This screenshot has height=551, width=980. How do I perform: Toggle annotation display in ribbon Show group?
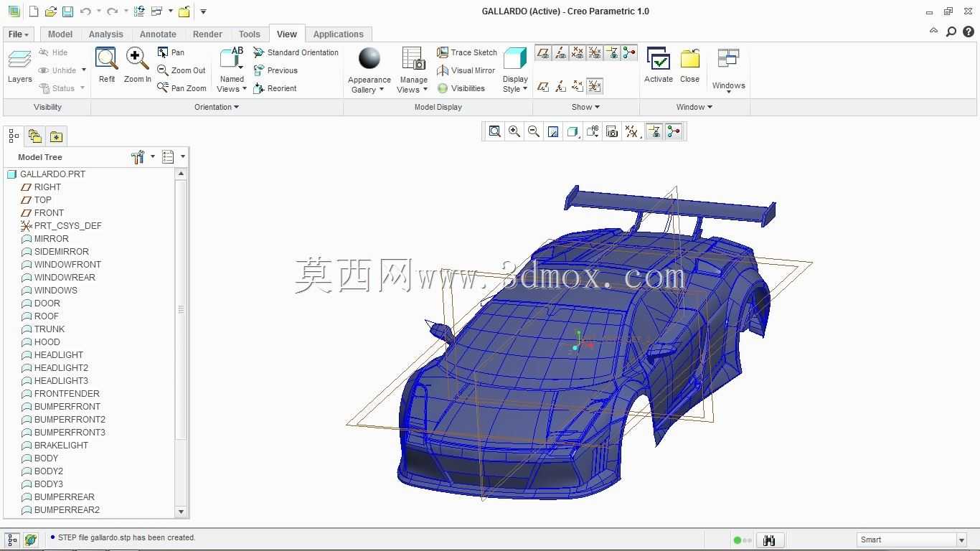coord(612,52)
